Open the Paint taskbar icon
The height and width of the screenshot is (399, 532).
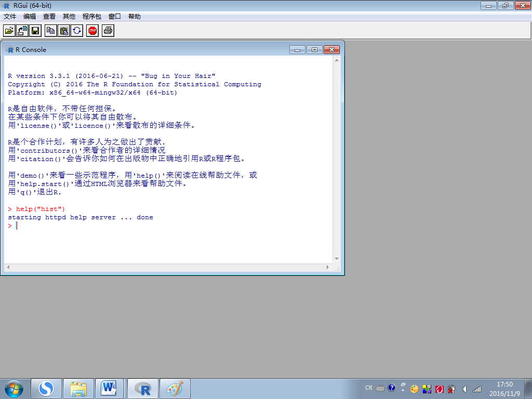coord(175,389)
